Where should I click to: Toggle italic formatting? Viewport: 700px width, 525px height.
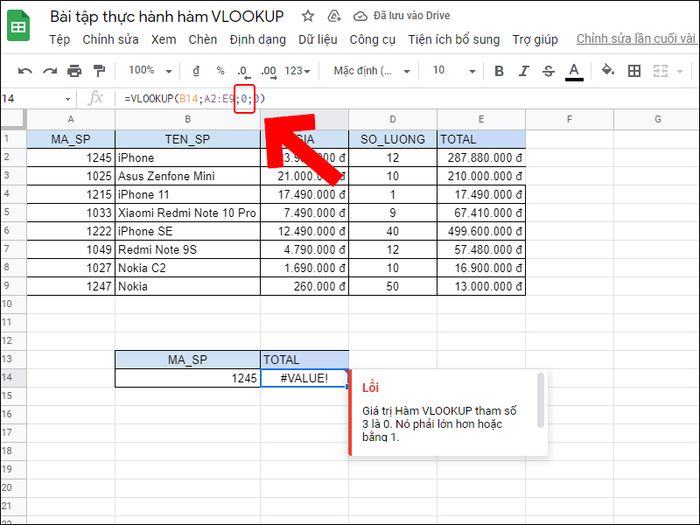pos(524,71)
